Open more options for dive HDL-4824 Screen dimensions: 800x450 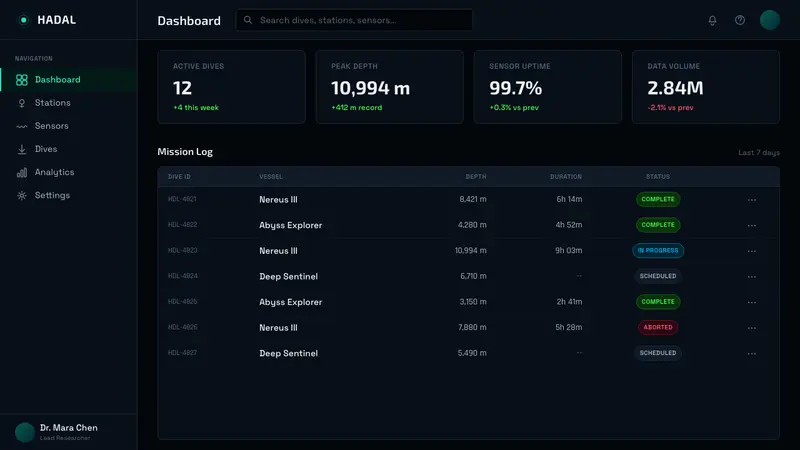[x=752, y=277]
